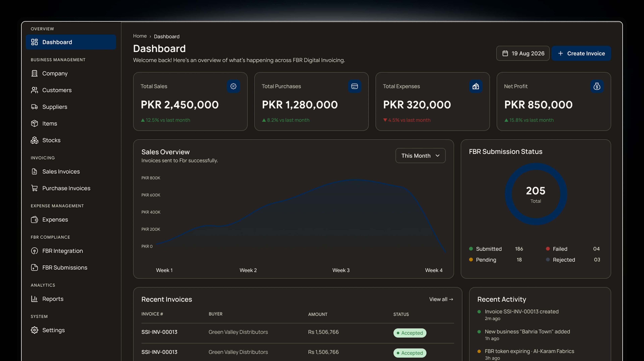This screenshot has width=644, height=361.
Task: Click the Reports bar chart icon
Action: pos(34,299)
